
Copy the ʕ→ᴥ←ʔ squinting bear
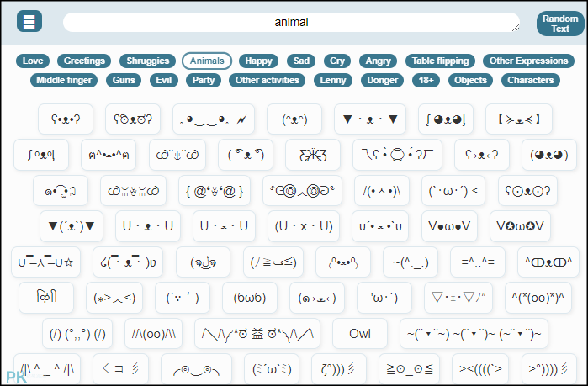[482, 155]
